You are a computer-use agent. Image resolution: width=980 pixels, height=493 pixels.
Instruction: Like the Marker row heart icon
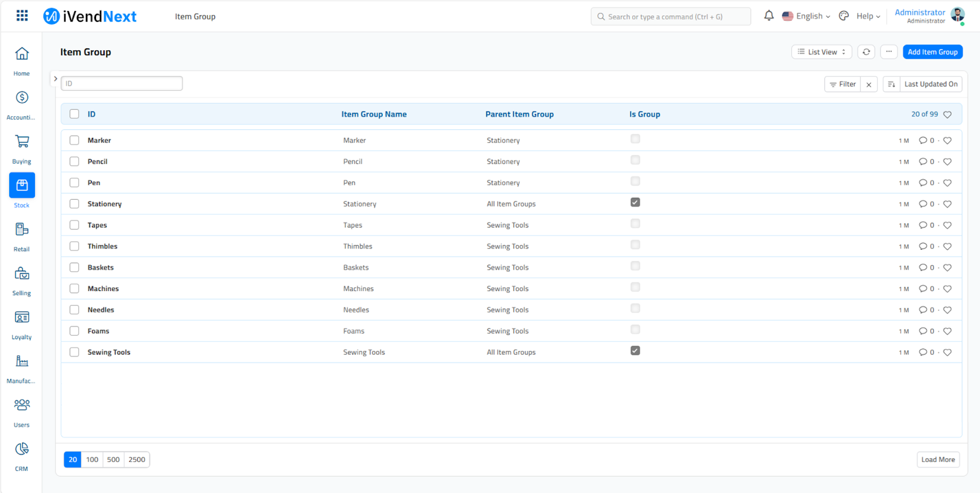[x=948, y=141]
